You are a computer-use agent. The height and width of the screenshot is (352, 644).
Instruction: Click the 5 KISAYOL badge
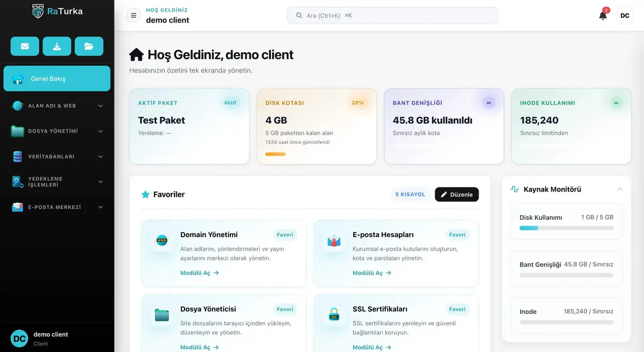(x=410, y=194)
